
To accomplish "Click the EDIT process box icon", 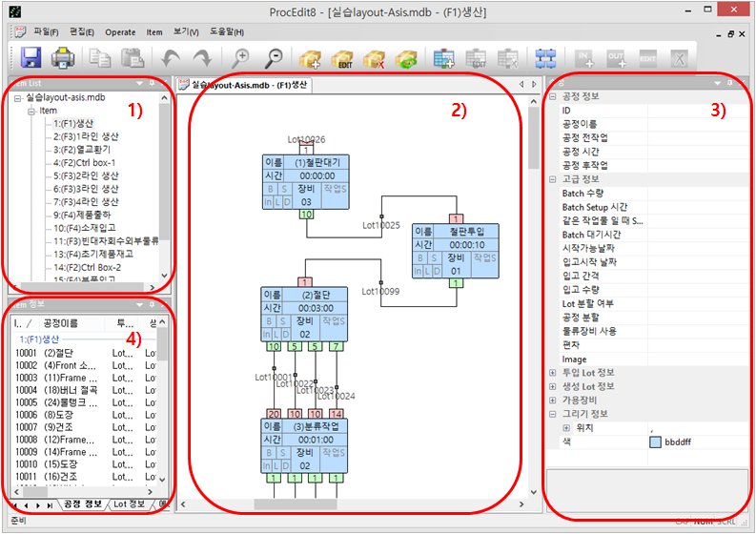I will click(x=342, y=58).
